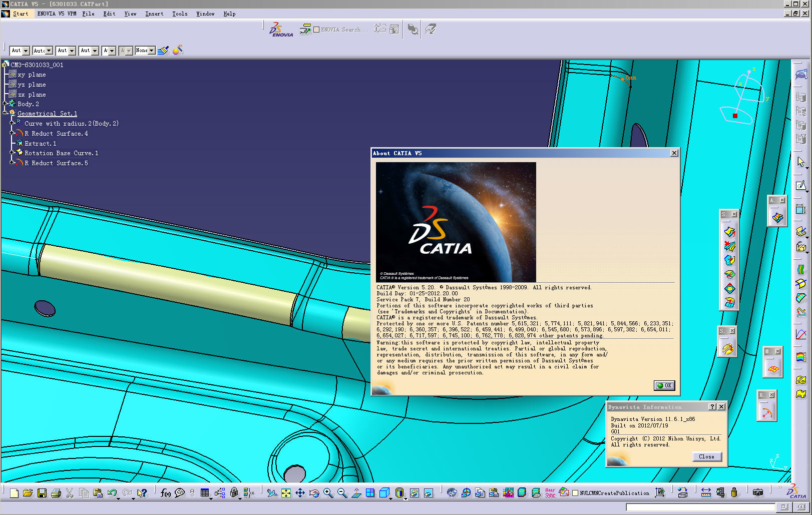
Task: Open the Edit menu
Action: tap(109, 14)
